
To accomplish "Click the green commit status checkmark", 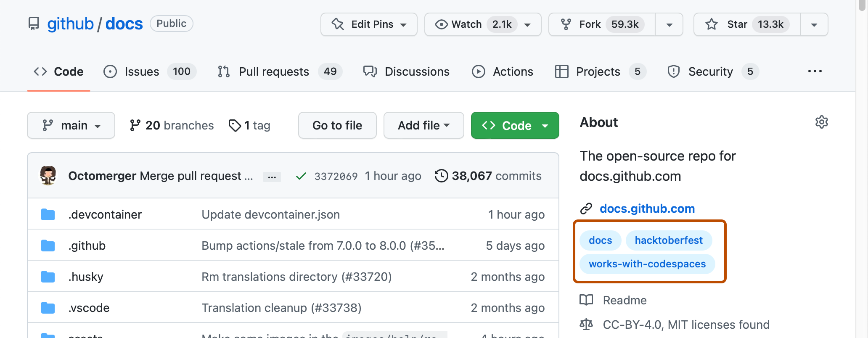I will tap(301, 176).
